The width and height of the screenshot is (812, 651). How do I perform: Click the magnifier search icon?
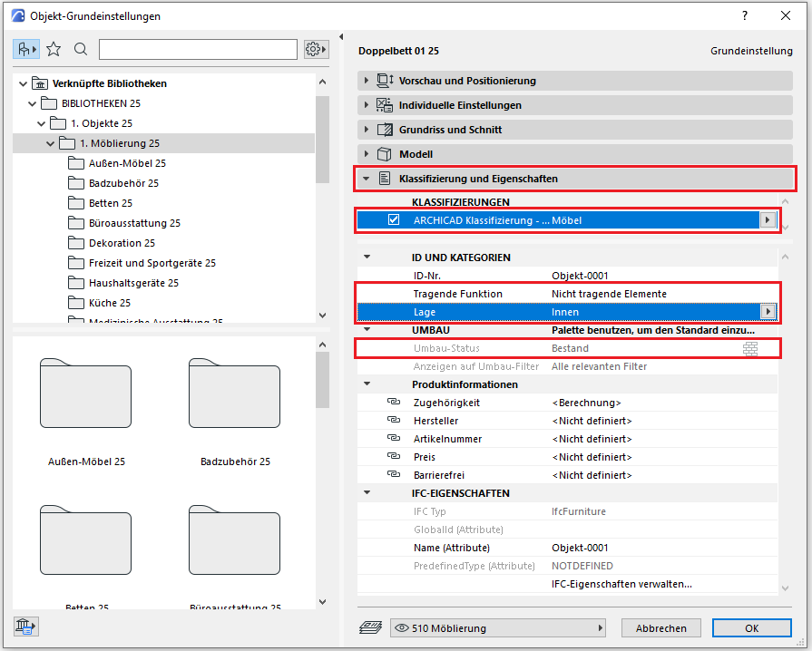81,49
